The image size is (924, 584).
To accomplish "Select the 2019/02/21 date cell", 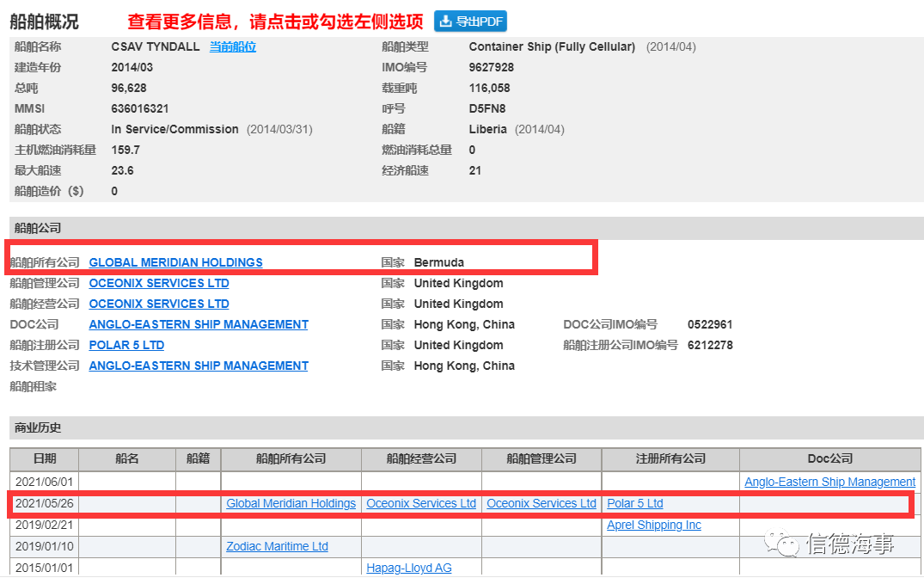I will pos(44,525).
